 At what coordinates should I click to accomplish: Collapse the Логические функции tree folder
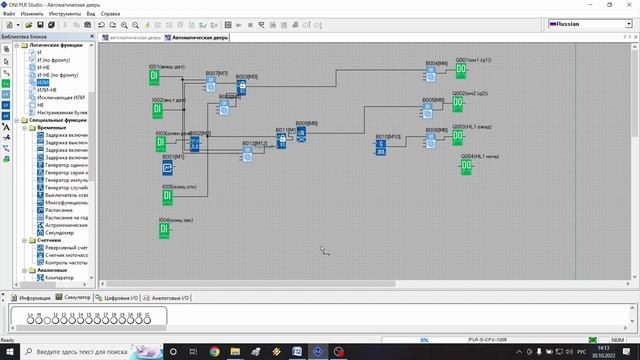[17, 45]
